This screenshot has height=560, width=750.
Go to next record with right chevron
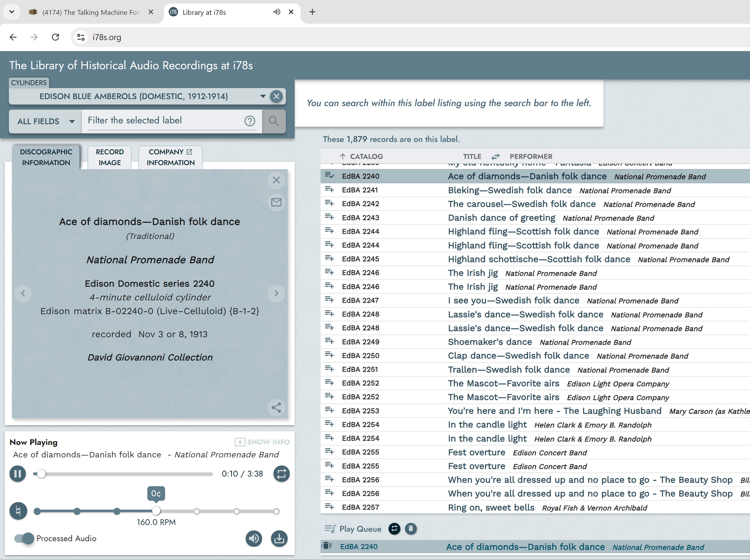click(x=276, y=293)
